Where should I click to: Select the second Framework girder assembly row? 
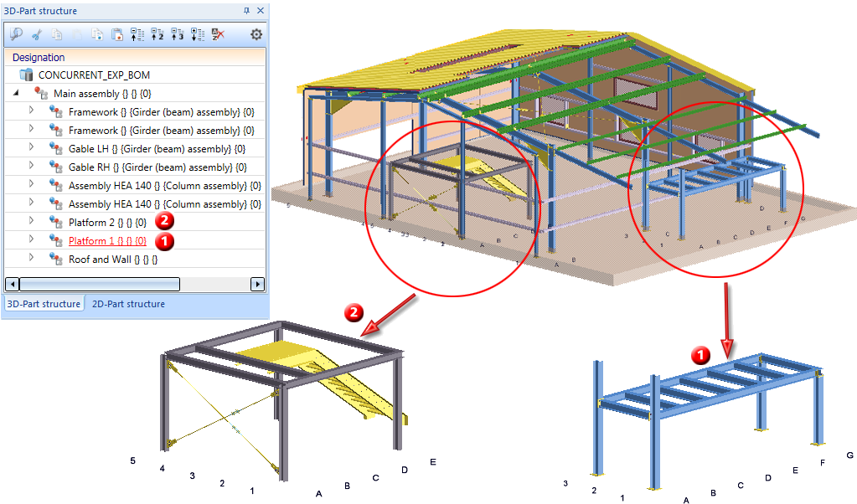pyautogui.click(x=161, y=131)
